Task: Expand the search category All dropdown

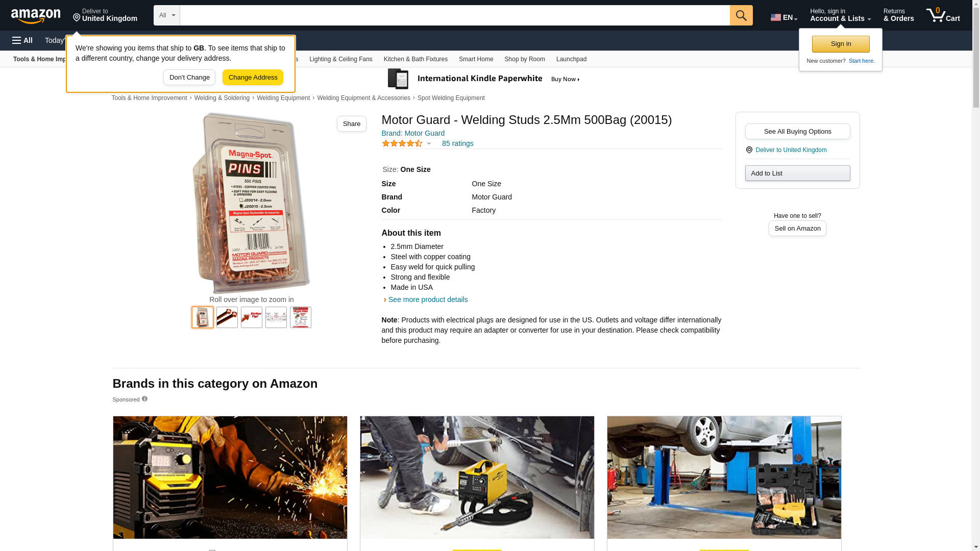Action: pos(167,15)
